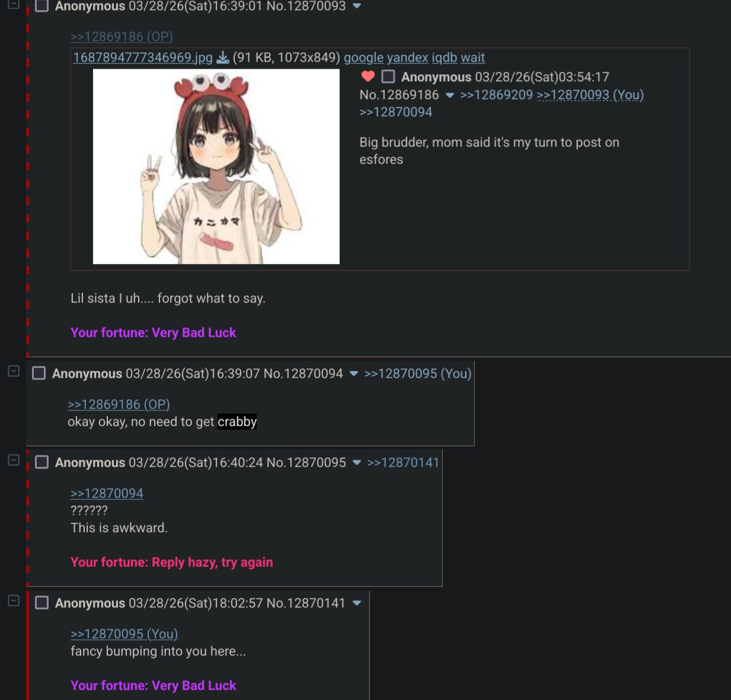Open post menu arrow for No.12870093
731x700 pixels.
pyautogui.click(x=357, y=6)
